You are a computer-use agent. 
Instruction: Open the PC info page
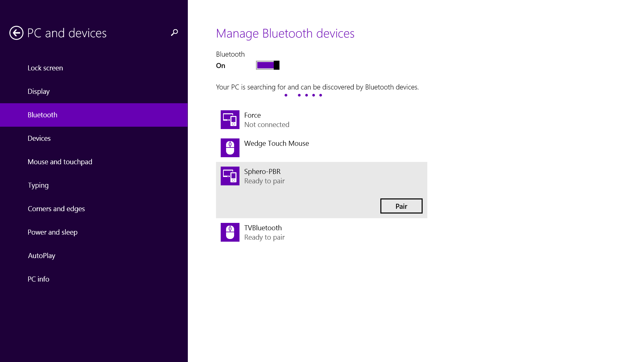(x=39, y=279)
